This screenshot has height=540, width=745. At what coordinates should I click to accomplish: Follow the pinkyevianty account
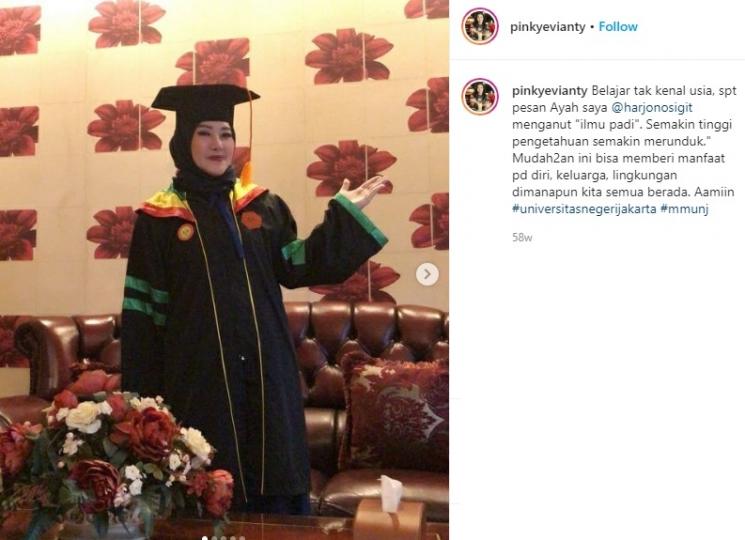click(618, 27)
